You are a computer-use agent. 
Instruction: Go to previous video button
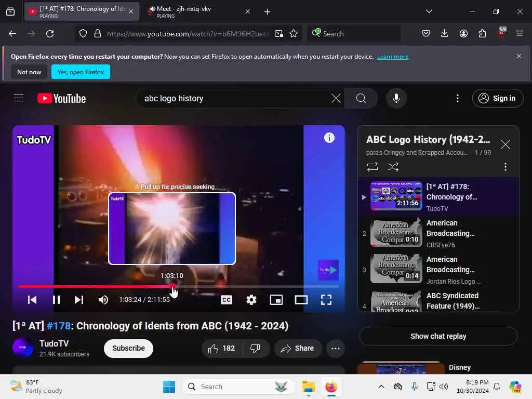click(32, 300)
